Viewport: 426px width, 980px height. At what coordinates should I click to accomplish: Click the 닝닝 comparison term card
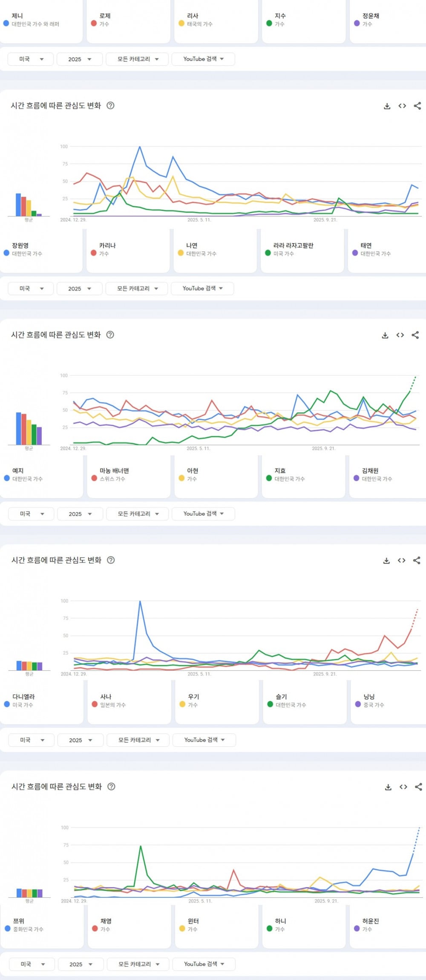388,701
